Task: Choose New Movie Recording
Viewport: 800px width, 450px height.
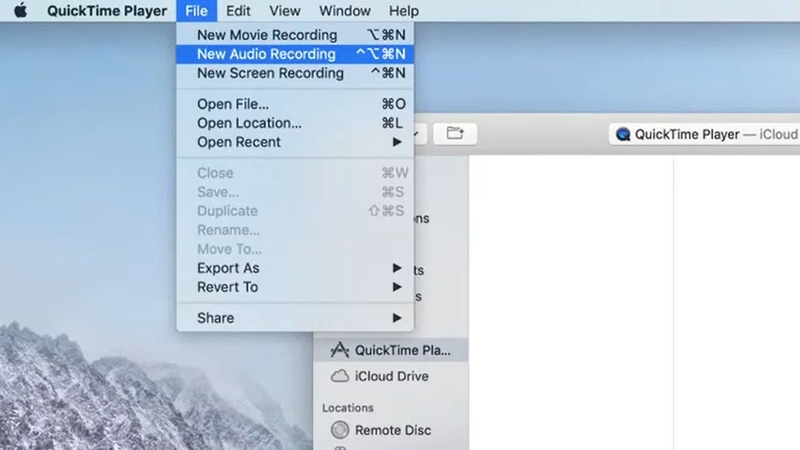Action: click(x=295, y=35)
